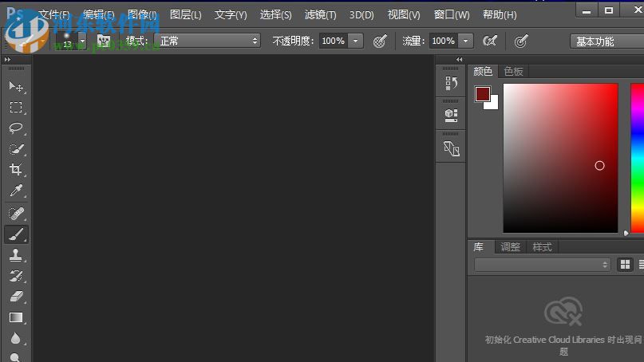The image size is (644, 362).
Task: Click the foreground color swatch
Action: (482, 93)
